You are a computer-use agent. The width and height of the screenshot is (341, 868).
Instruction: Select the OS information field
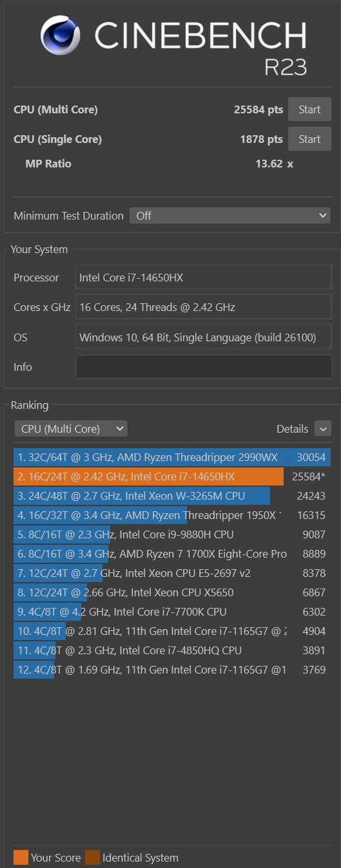tap(204, 337)
